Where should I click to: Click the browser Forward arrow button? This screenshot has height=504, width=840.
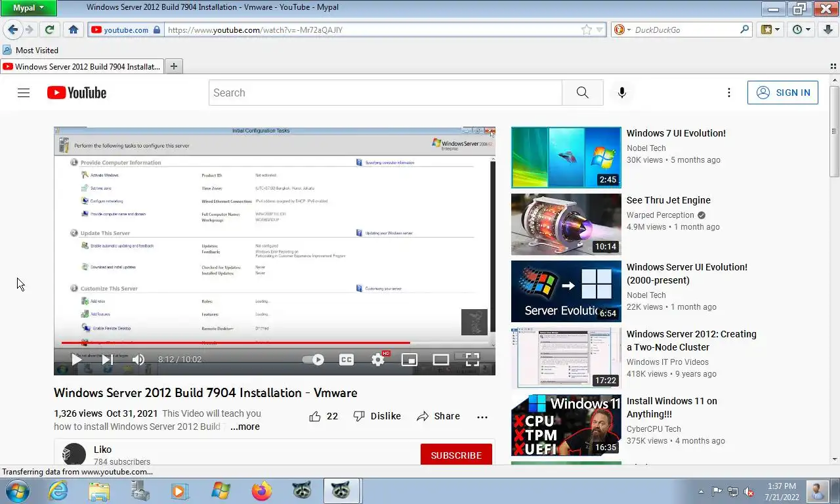29,30
